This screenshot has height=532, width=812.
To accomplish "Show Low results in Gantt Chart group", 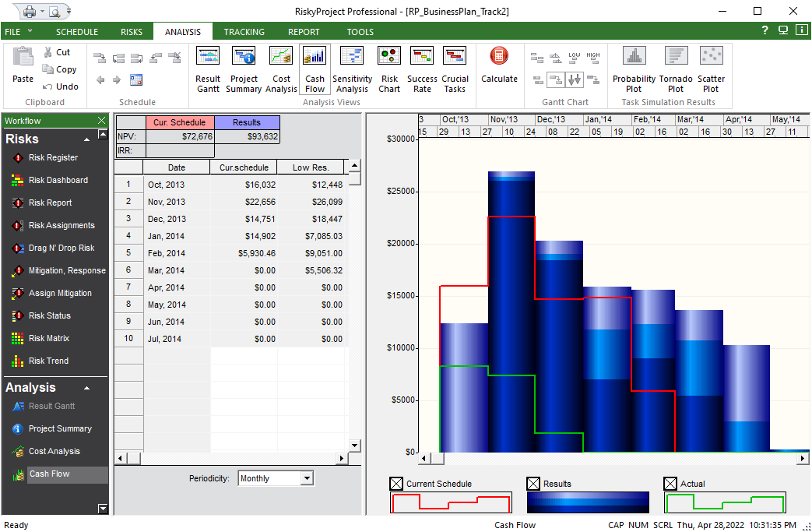I will pos(575,58).
